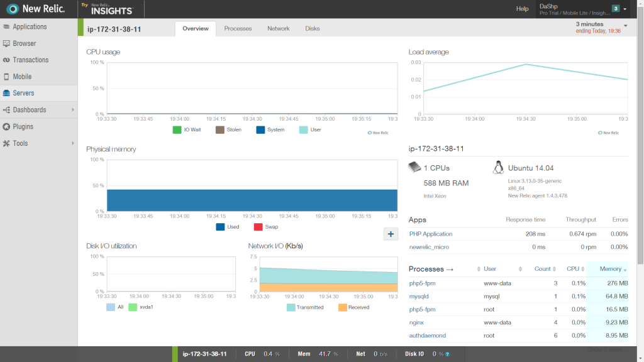The image size is (644, 362).
Task: Open the mysqld process link
Action: point(418,297)
